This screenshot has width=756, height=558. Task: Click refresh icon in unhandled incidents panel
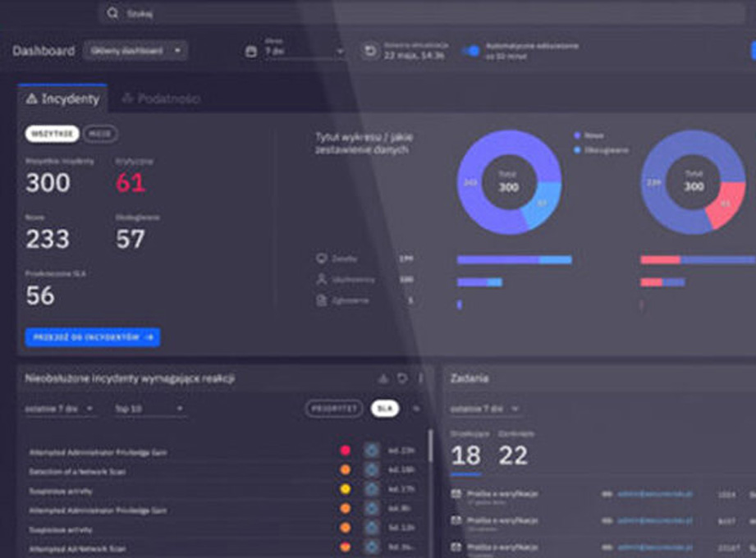click(x=402, y=378)
